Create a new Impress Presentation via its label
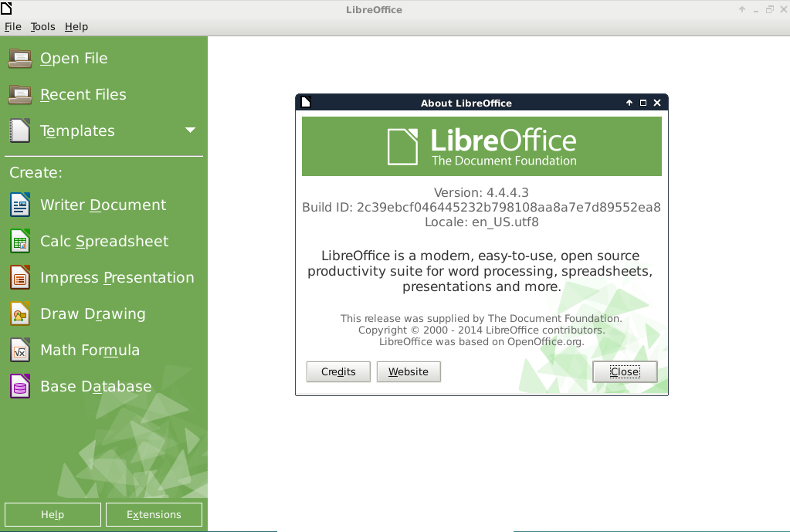 pos(117,278)
